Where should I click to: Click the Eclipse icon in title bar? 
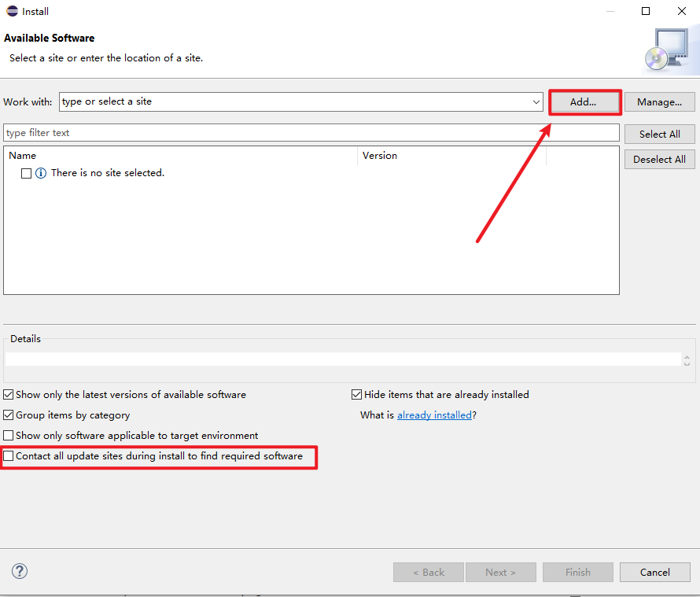coord(9,12)
